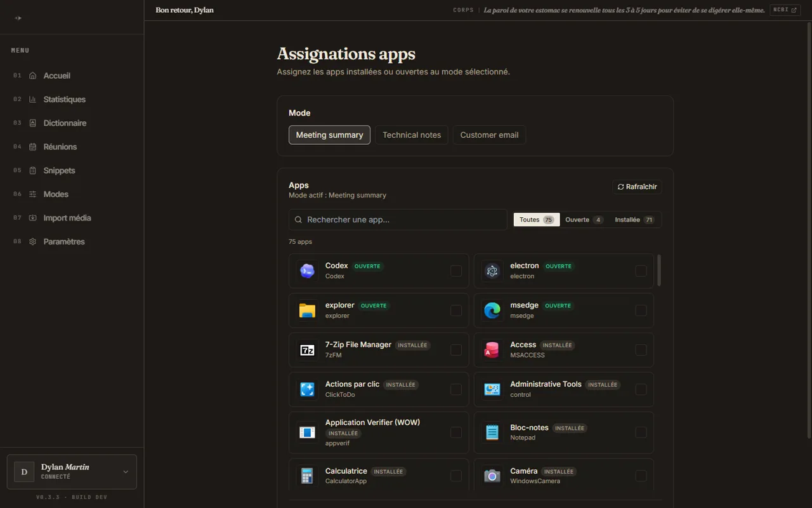Check the Application Verifier (WOW) checkbox
Image resolution: width=812 pixels, height=508 pixels.
[456, 432]
